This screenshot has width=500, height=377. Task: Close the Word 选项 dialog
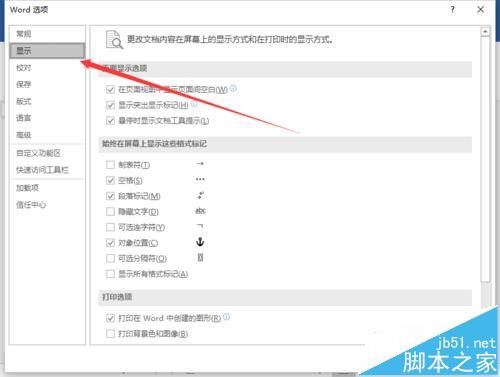(x=480, y=9)
